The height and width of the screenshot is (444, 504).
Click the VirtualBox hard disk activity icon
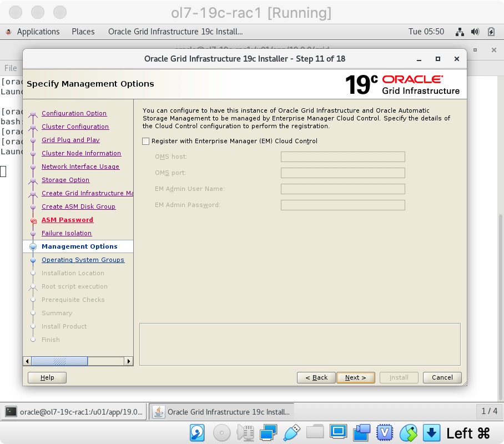click(197, 432)
